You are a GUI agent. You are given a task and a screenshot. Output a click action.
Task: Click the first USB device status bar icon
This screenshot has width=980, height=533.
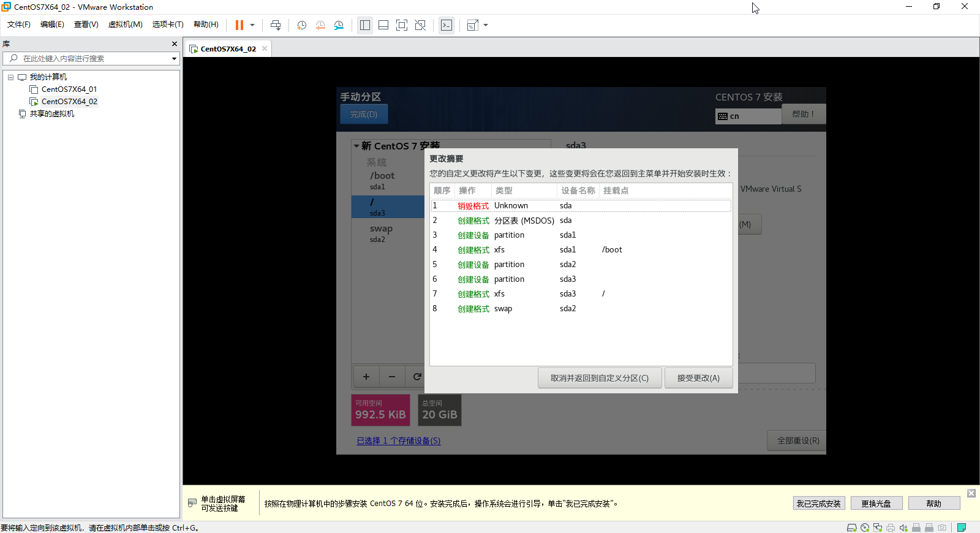[916, 527]
